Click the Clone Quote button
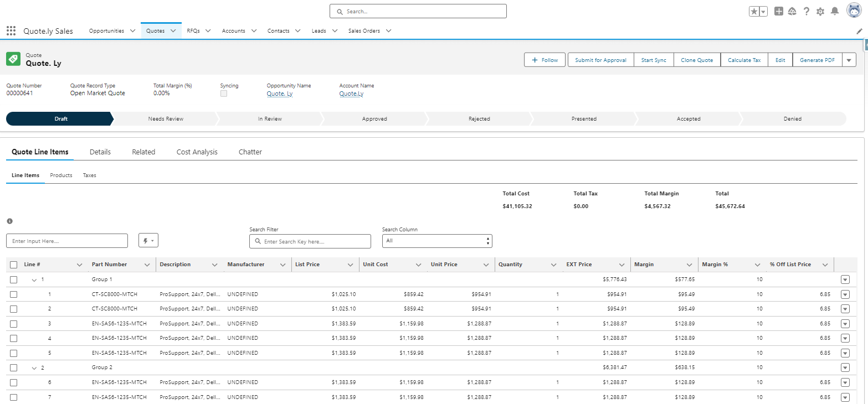This screenshot has width=868, height=404. pos(697,60)
